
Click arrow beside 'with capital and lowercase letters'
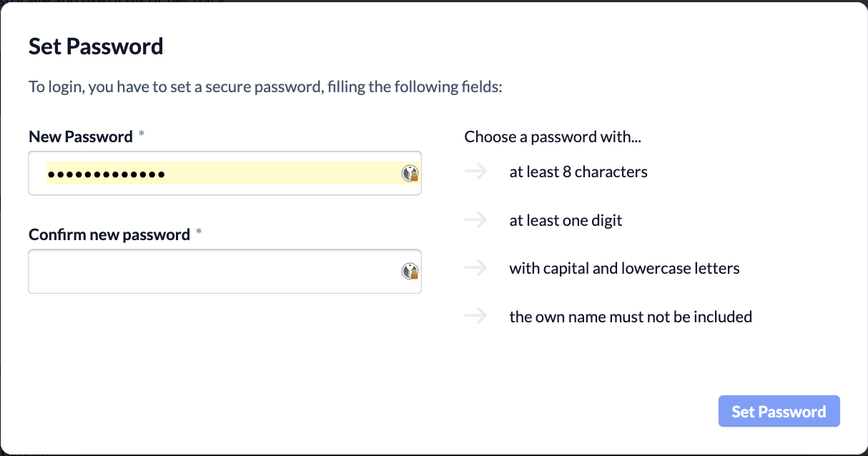[x=475, y=268]
